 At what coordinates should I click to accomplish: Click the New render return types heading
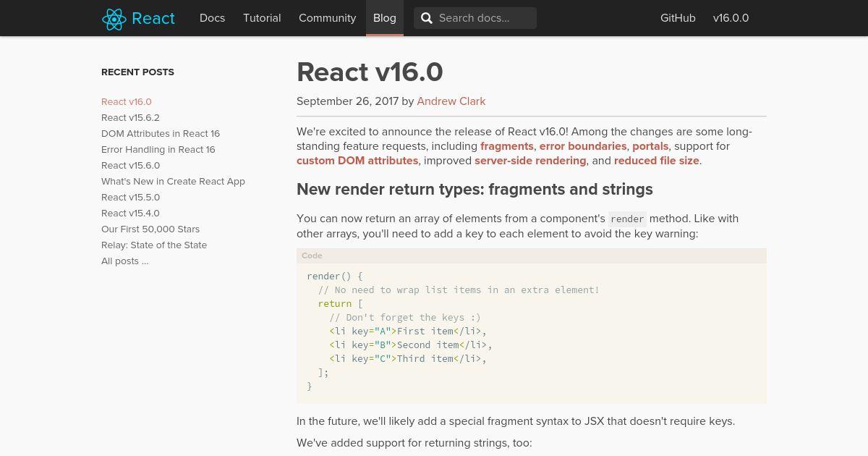click(x=475, y=190)
